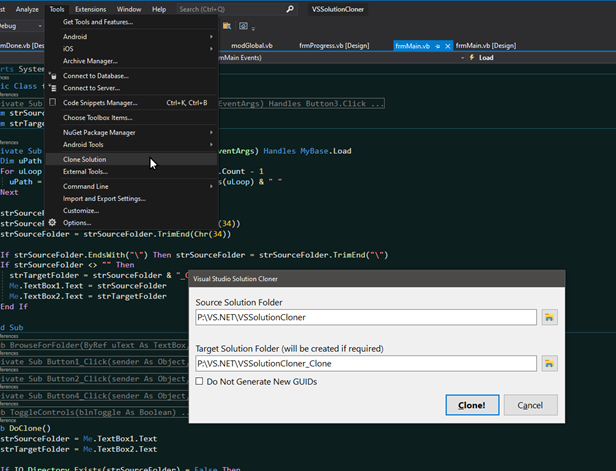Expand the Android Tools submenu
Screen dimensions: 616x471
211,145
